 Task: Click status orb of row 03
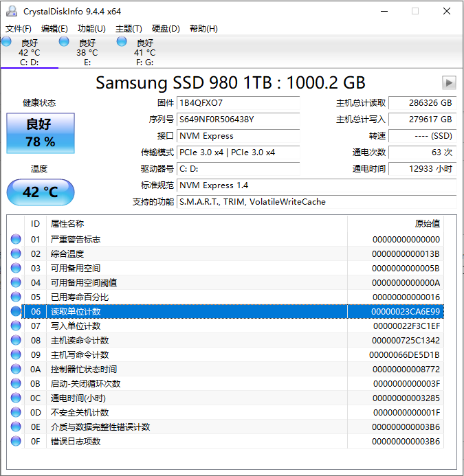point(16,268)
